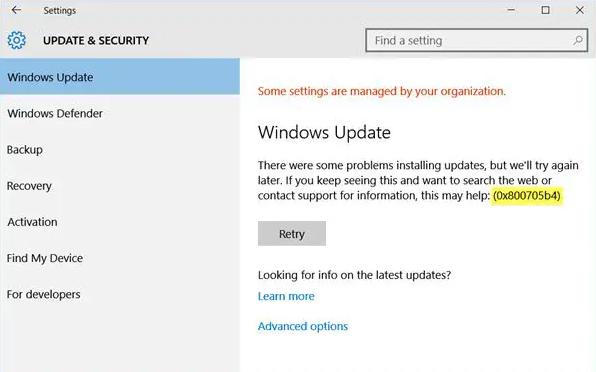Click the UPDATE & SECURITY header title
Image resolution: width=596 pixels, height=372 pixels.
tap(96, 40)
